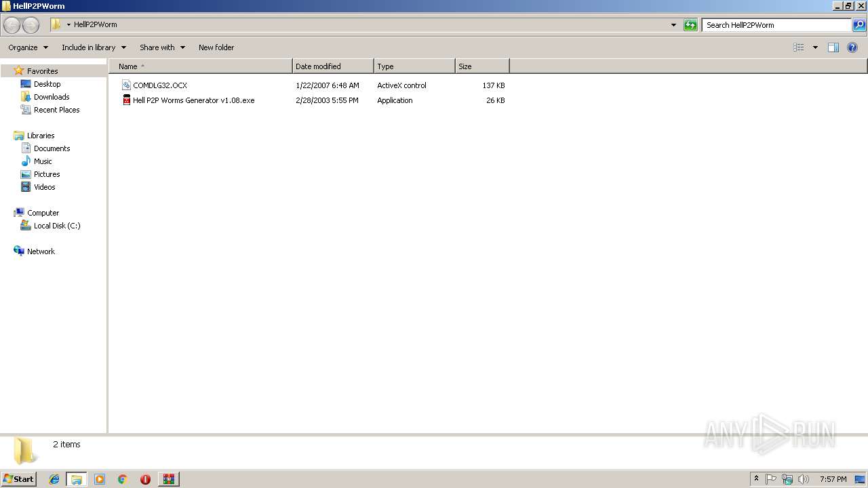
Task: Select the Hell P2P Worms Generator exe icon
Action: click(x=126, y=100)
